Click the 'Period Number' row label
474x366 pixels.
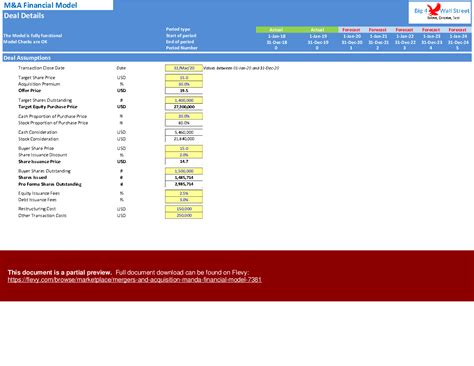click(182, 48)
